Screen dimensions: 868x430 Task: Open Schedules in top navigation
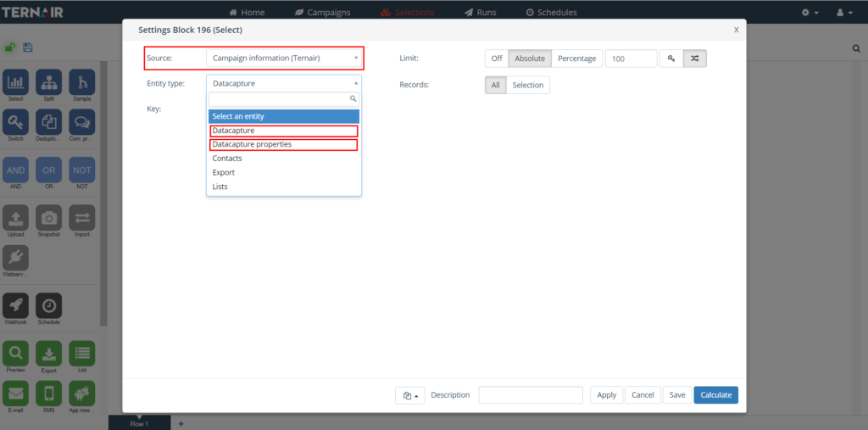point(551,12)
